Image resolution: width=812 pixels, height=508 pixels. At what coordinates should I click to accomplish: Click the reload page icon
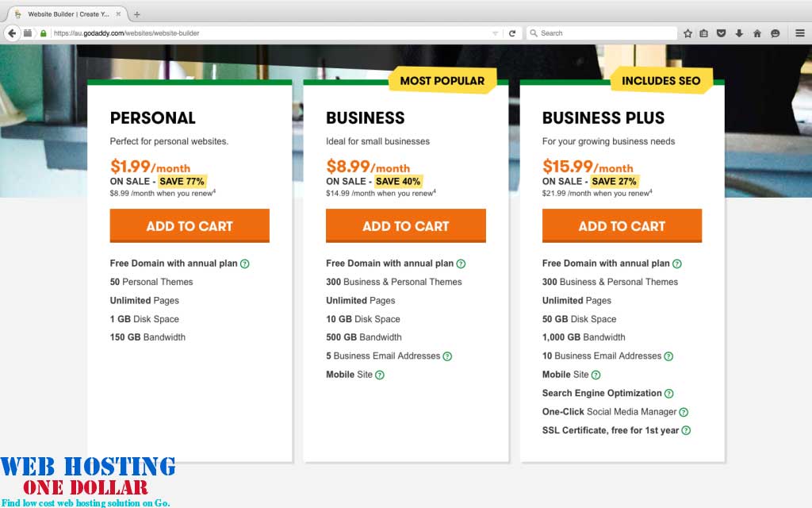[x=512, y=33]
